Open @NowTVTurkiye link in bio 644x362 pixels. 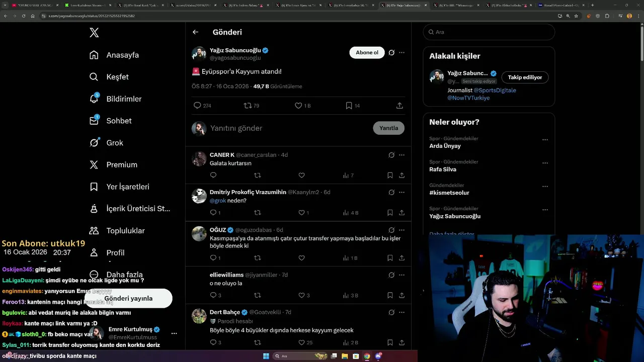468,98
